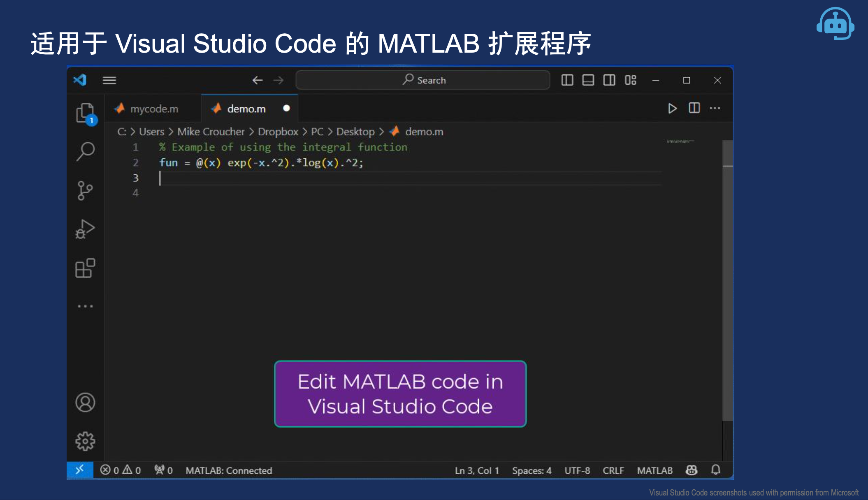Image resolution: width=868 pixels, height=500 pixels.
Task: Open the Run and Debug view
Action: pos(85,229)
